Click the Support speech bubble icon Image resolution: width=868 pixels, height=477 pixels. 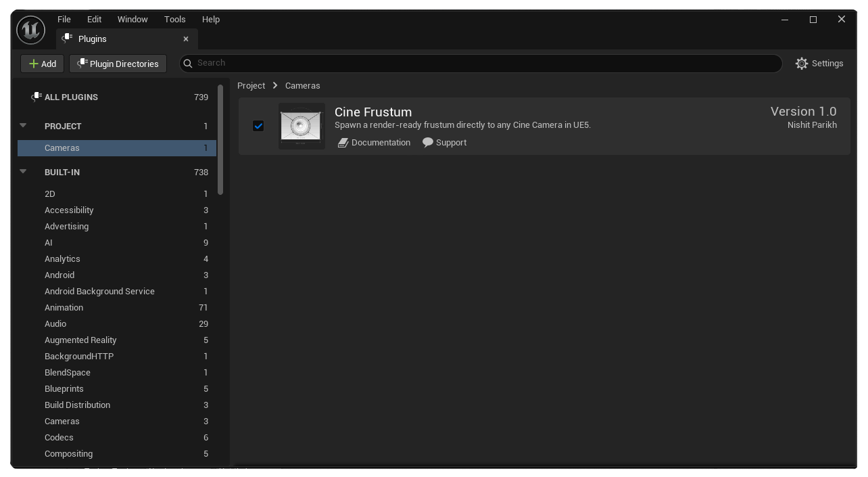tap(428, 142)
